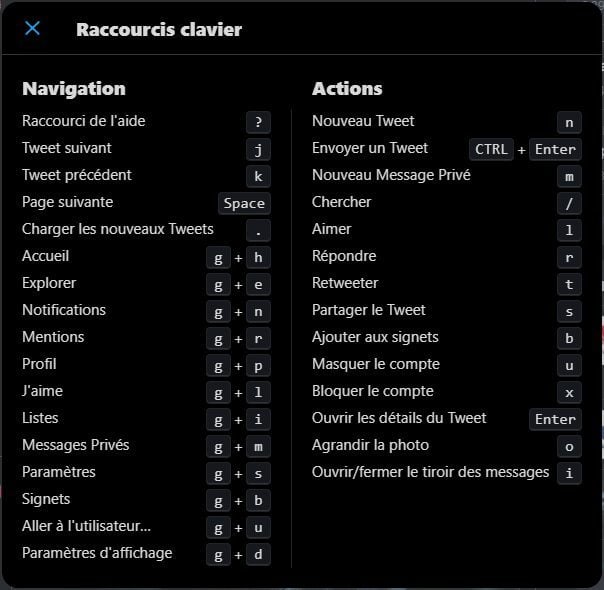Select the Explorer shortcut label
Viewport: 604px width, 590px height.
click(49, 283)
